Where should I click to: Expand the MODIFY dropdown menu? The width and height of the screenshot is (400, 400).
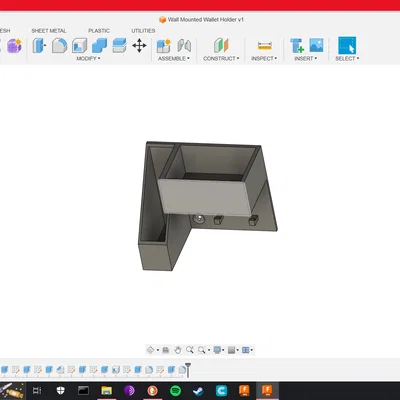pyautogui.click(x=88, y=58)
